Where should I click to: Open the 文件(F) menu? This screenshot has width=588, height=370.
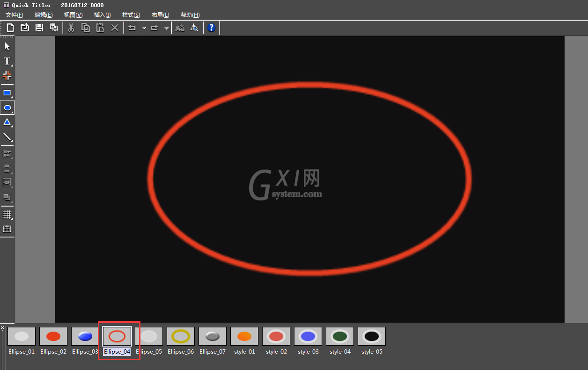coord(15,15)
